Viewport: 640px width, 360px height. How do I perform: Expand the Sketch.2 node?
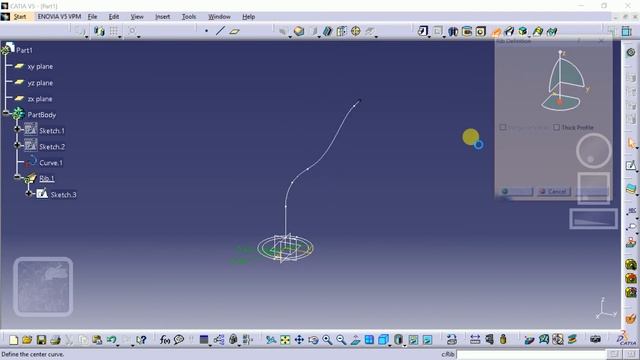(x=17, y=145)
